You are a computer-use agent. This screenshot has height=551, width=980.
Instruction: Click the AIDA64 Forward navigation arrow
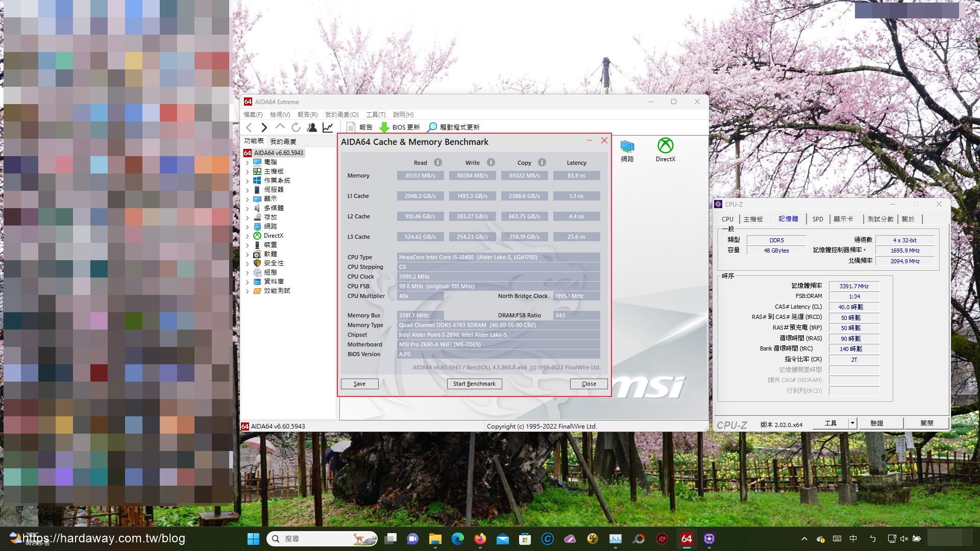264,128
